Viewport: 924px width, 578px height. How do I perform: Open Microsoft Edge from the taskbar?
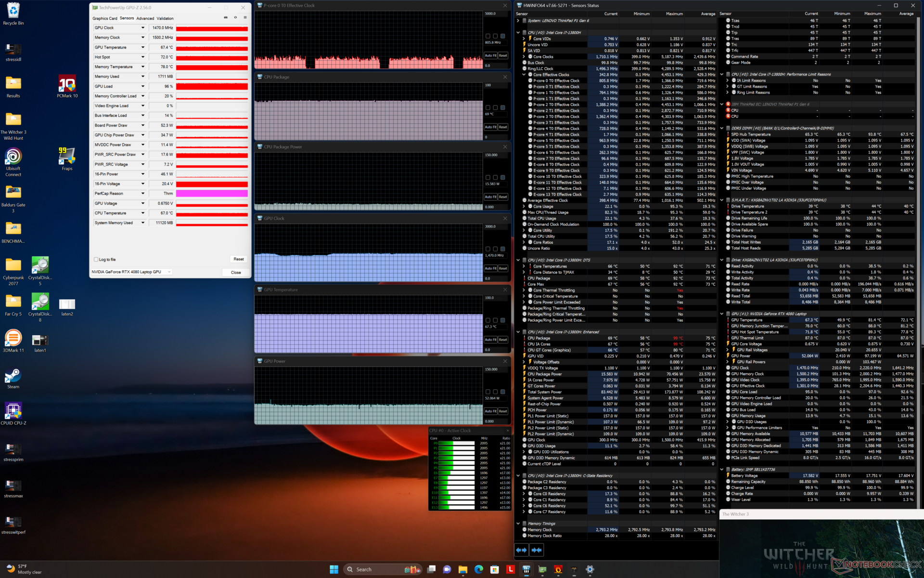click(479, 569)
